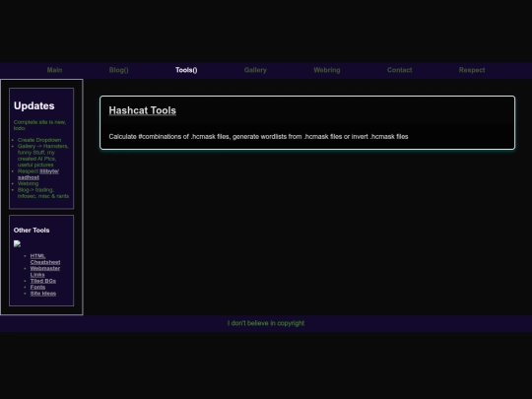Click the 'Create Dropdown' todo item

[39, 140]
